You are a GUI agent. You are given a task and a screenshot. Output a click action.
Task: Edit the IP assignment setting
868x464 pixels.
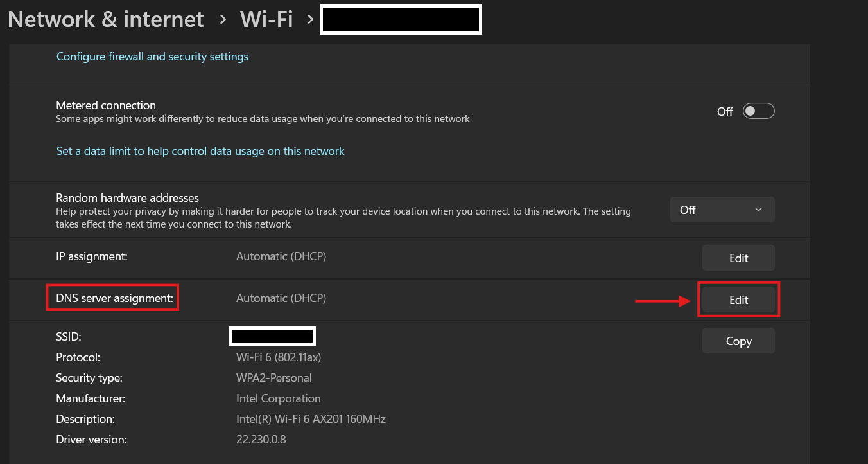pyautogui.click(x=738, y=258)
